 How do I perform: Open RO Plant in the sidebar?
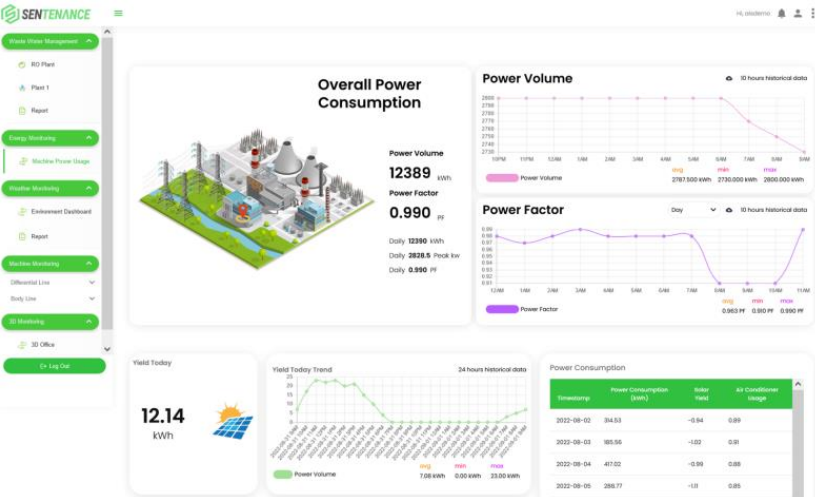(42, 64)
